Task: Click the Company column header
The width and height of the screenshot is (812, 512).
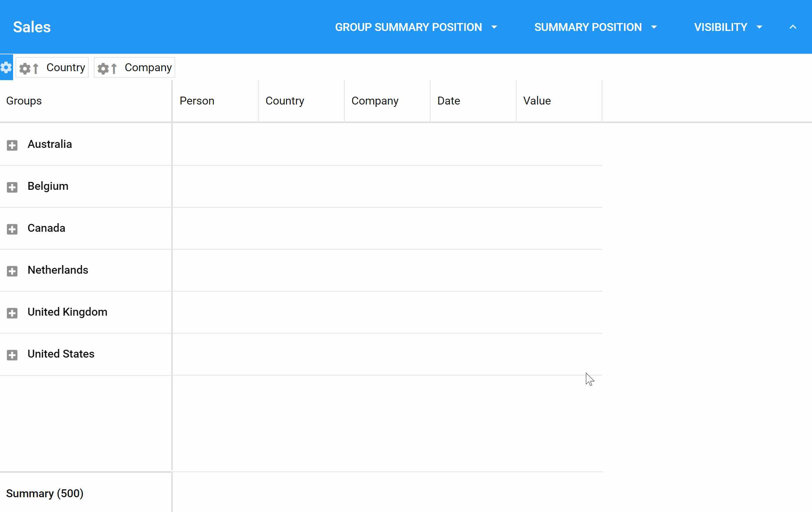Action: tap(387, 101)
